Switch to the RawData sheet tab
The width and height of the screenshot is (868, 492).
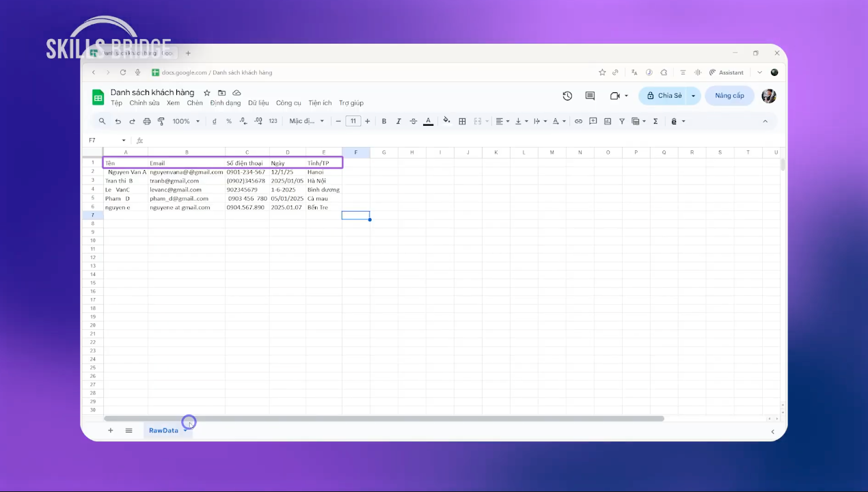tap(163, 430)
